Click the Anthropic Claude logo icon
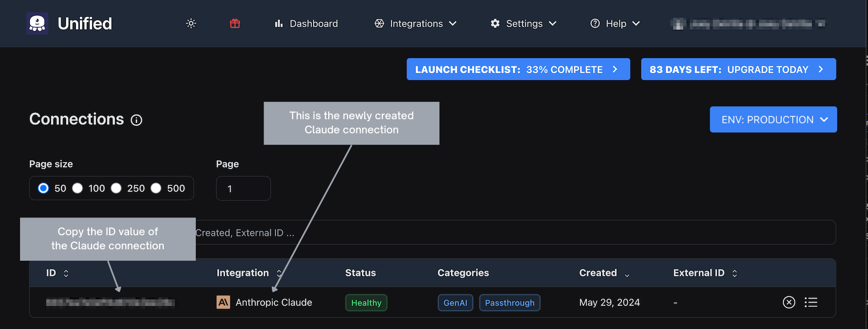This screenshot has width=868, height=329. [223, 302]
